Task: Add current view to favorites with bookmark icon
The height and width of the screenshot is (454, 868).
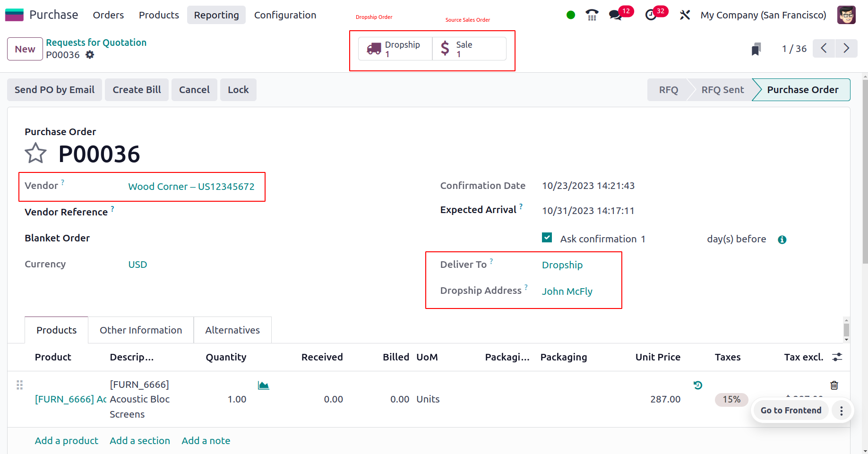Action: click(x=756, y=48)
